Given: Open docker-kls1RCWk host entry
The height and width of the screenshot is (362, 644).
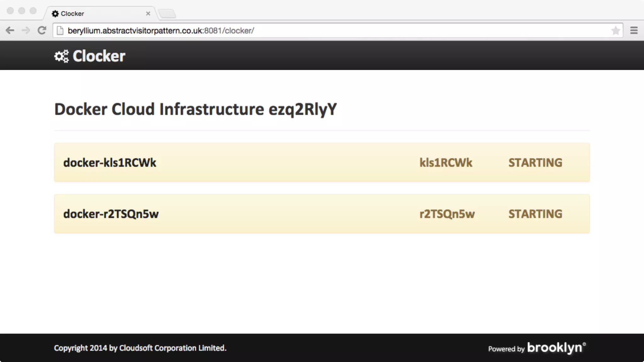Looking at the screenshot, I should pos(110,163).
